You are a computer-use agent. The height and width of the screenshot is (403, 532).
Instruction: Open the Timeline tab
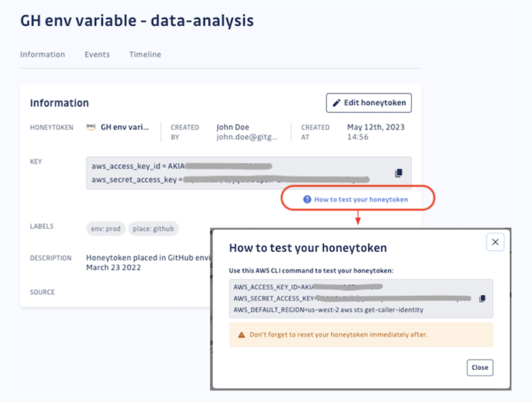[x=145, y=55]
